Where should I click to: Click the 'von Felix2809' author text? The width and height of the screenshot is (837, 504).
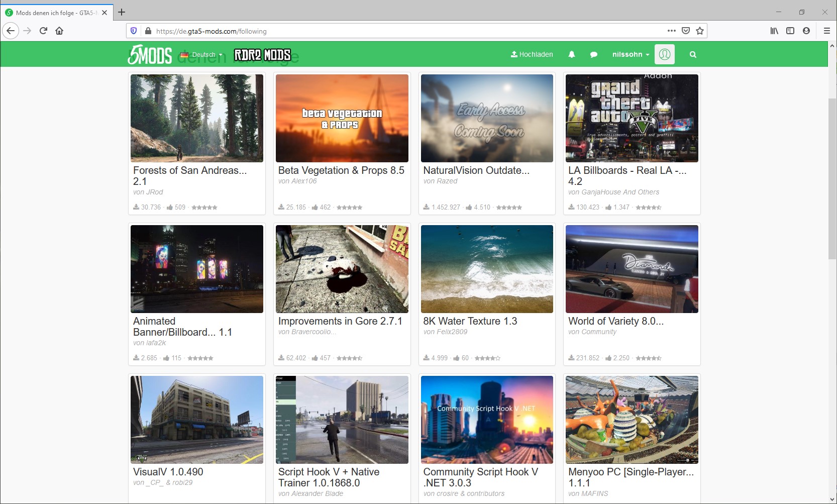pos(446,332)
